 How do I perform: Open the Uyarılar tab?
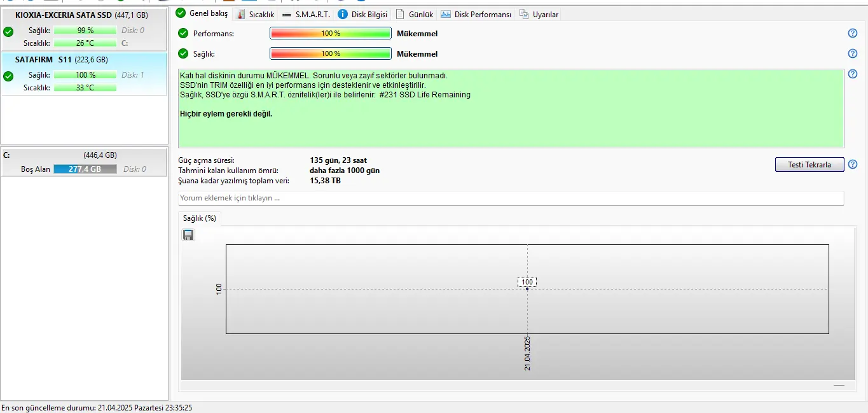[x=539, y=14]
